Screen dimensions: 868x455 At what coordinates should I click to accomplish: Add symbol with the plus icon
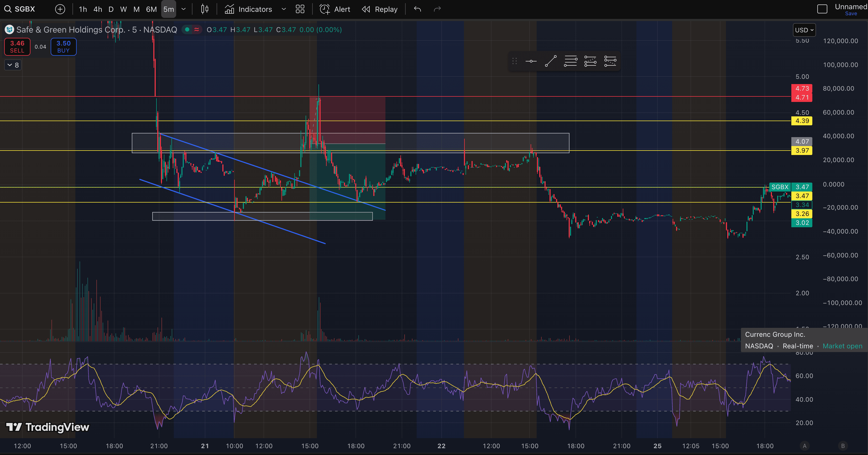[x=60, y=9]
